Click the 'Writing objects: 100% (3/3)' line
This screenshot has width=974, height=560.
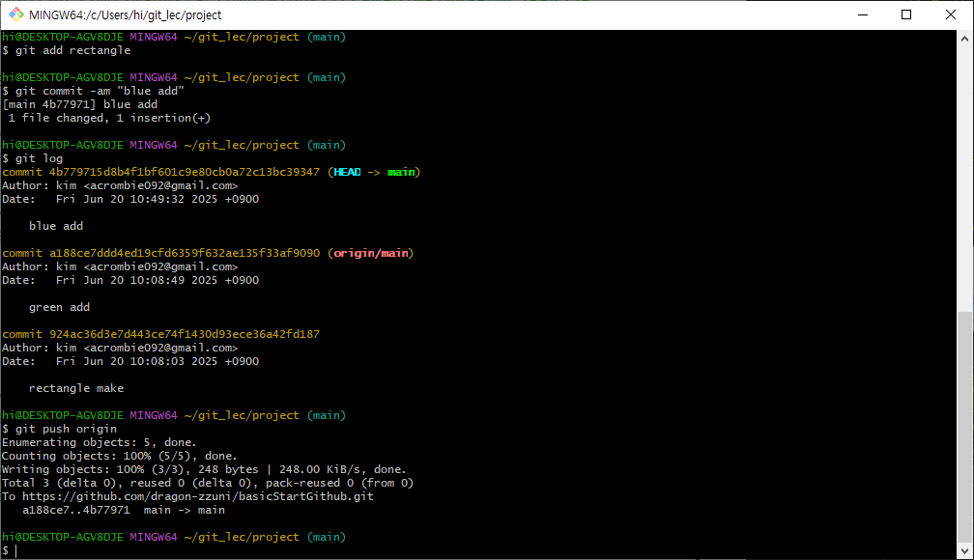204,469
